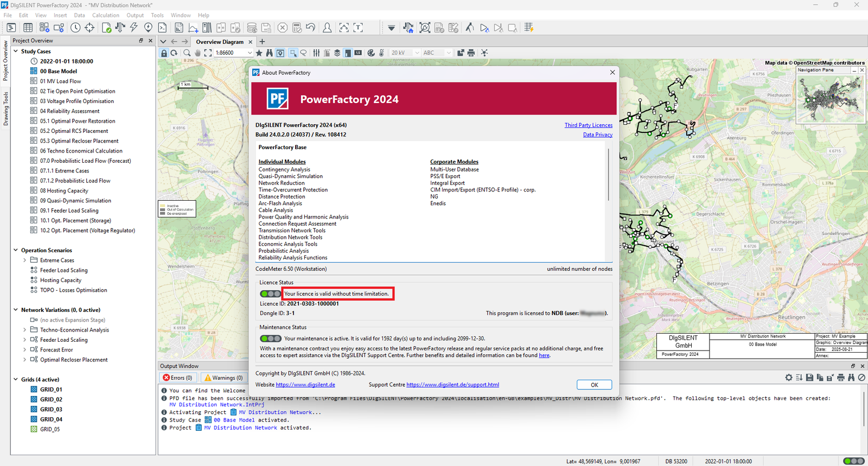Click the lightning bolt short-circuit icon

(133, 28)
